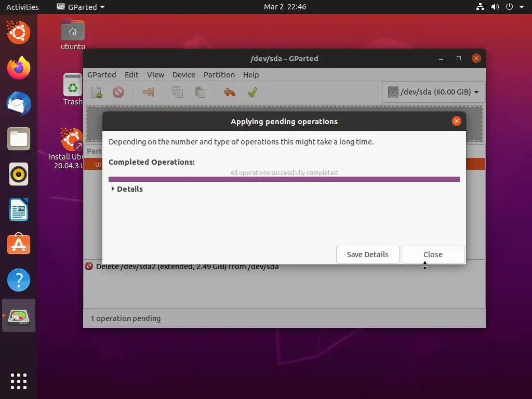
Task: Launch the Ubuntu installer from the dock
Action: [x=18, y=32]
